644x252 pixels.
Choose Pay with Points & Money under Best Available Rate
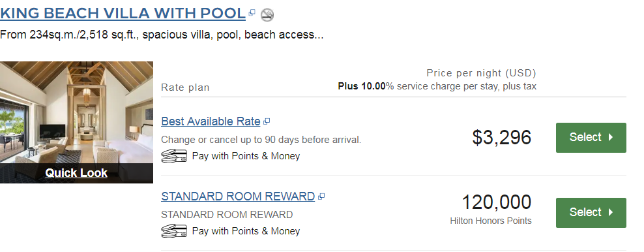(246, 156)
